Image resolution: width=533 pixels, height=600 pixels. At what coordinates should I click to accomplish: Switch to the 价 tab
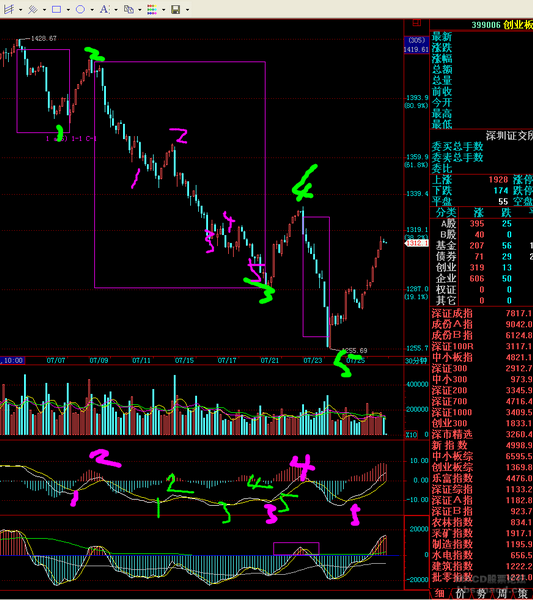(460, 593)
